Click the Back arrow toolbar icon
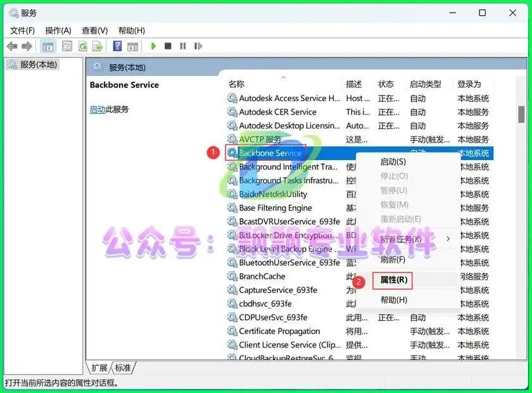 coord(12,46)
